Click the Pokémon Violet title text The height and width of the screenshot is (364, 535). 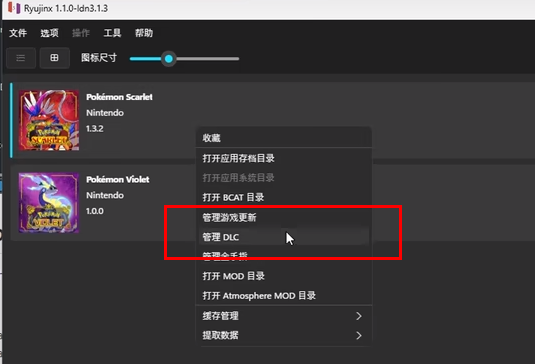coord(118,179)
